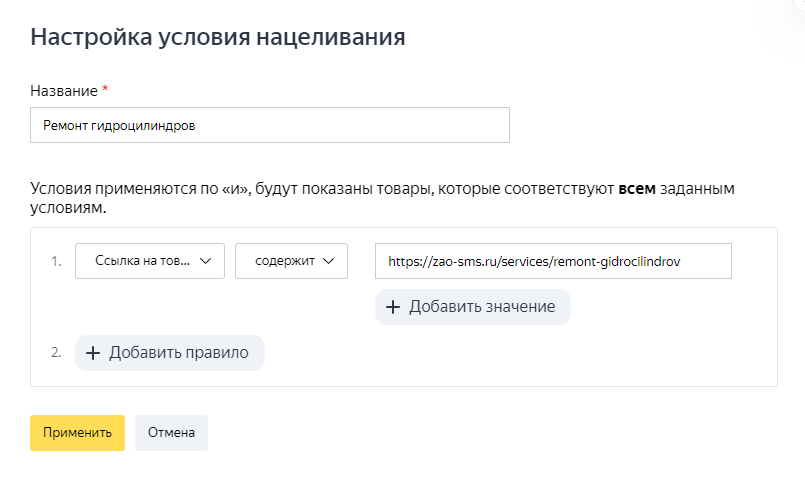Click the red required asterisk near Название

coord(106,91)
